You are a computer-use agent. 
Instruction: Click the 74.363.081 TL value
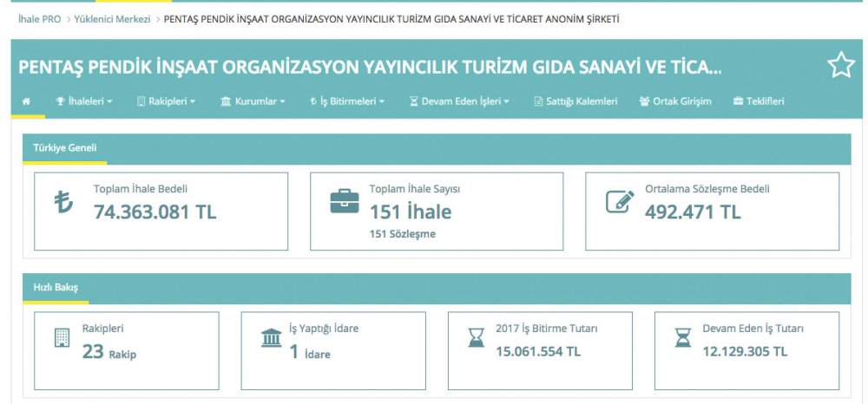[155, 212]
